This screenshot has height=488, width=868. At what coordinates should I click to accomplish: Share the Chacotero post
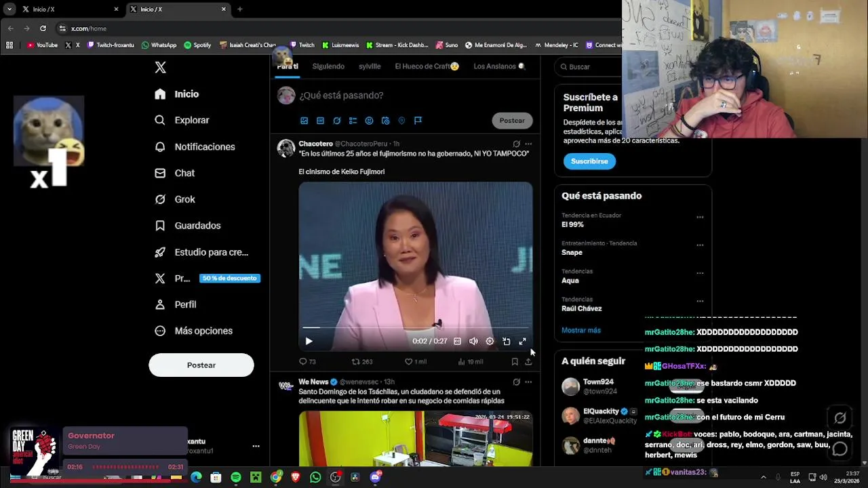(528, 362)
